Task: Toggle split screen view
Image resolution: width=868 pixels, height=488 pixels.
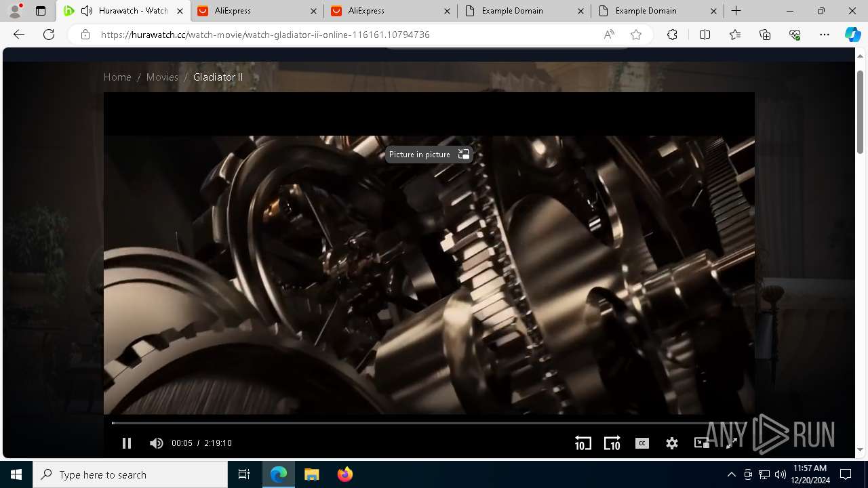Action: (x=705, y=35)
